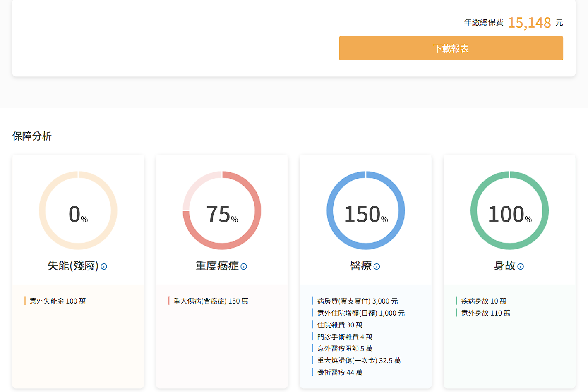
Task: Click the 疾病身故 10 萬 item
Action: 484,301
